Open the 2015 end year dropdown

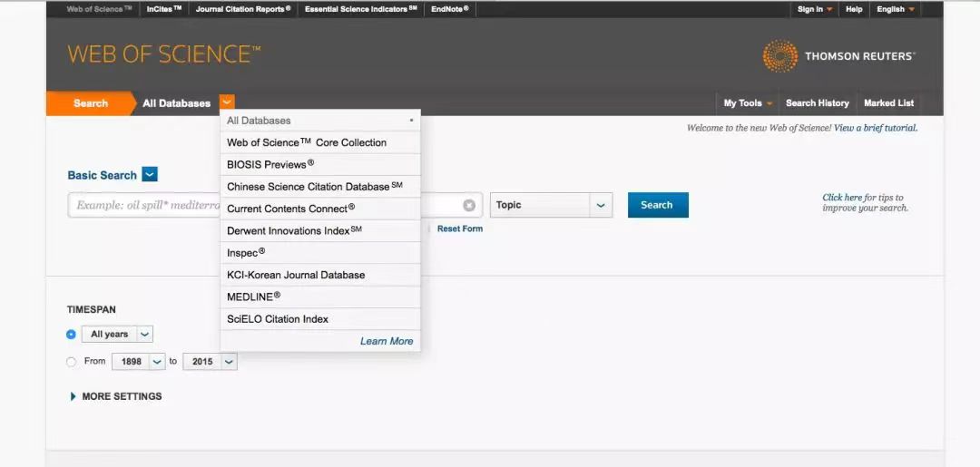[x=210, y=362]
